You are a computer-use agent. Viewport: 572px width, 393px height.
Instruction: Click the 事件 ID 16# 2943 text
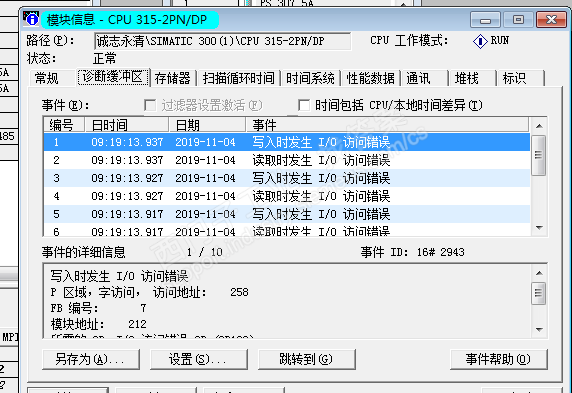point(413,252)
